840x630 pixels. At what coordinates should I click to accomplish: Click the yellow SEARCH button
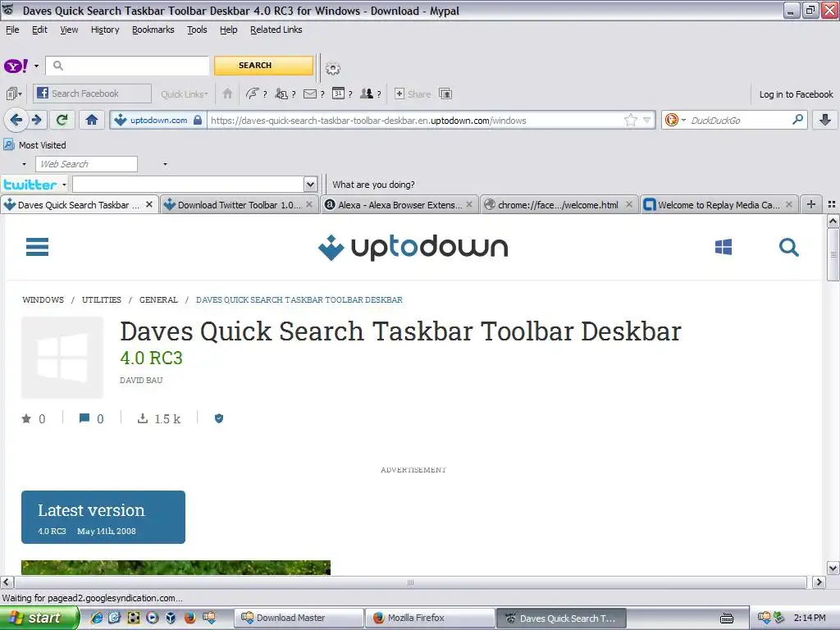(263, 66)
